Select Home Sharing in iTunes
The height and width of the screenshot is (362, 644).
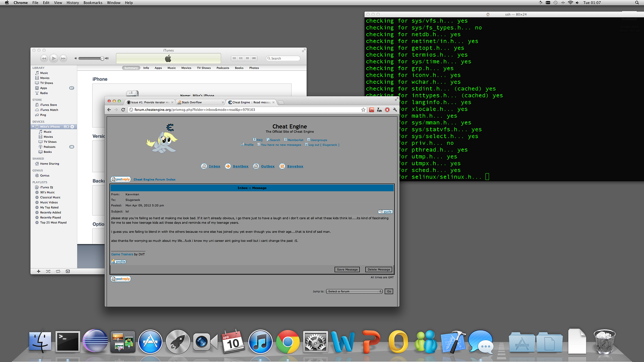tap(49, 164)
